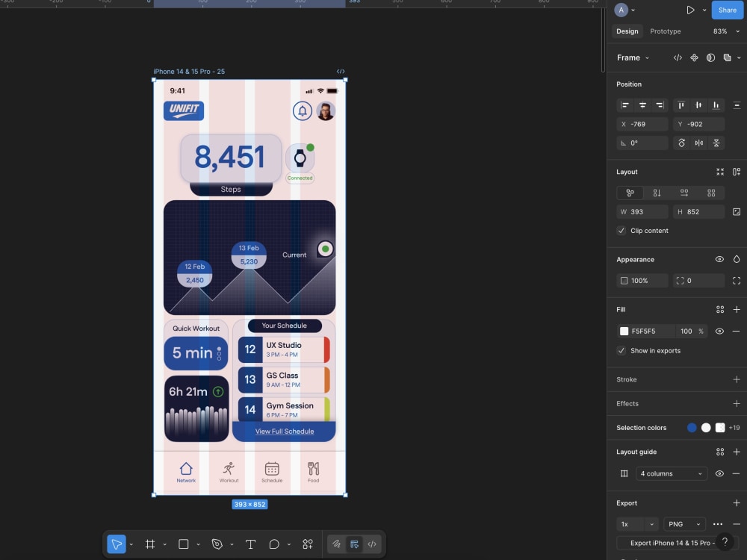Expand Move tool options arrow

pyautogui.click(x=131, y=544)
